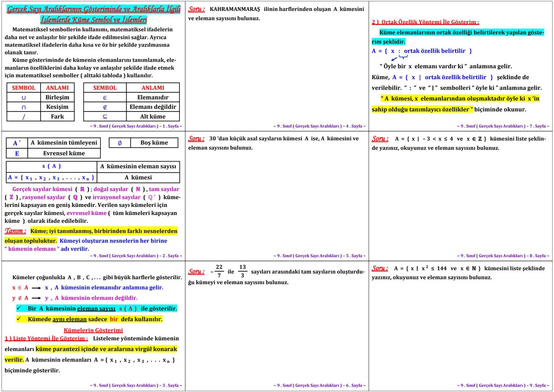
Task: Select the Alt küme table entry
Action: coord(152,117)
